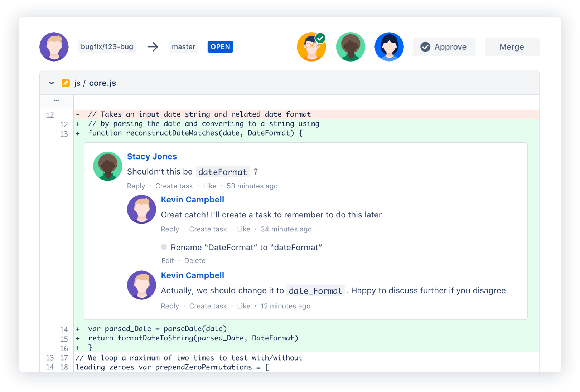Click the master branch label
Image resolution: width=580 pixels, height=392 pixels.
[183, 46]
